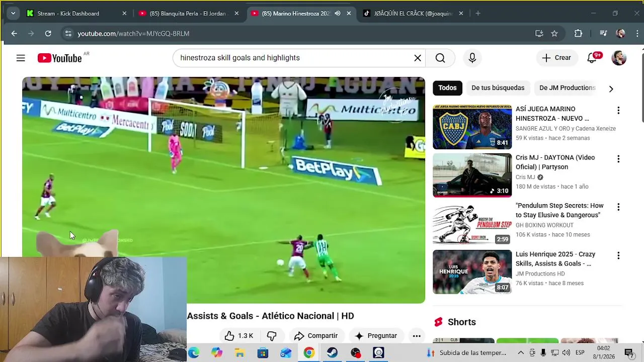Screen dimensions: 644x362
Task: Select the De tus búsquedas chip
Action: pyautogui.click(x=498, y=88)
